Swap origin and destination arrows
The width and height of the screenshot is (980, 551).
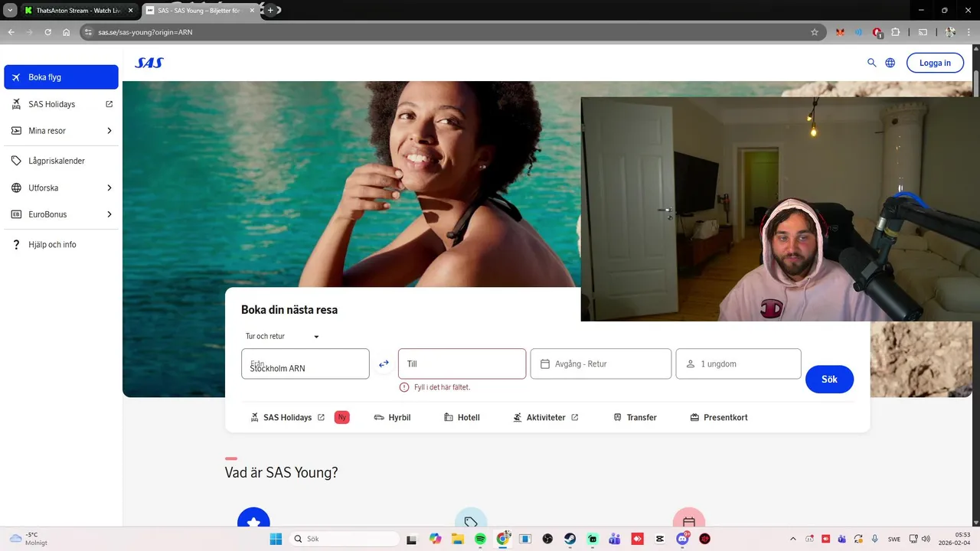pyautogui.click(x=384, y=364)
